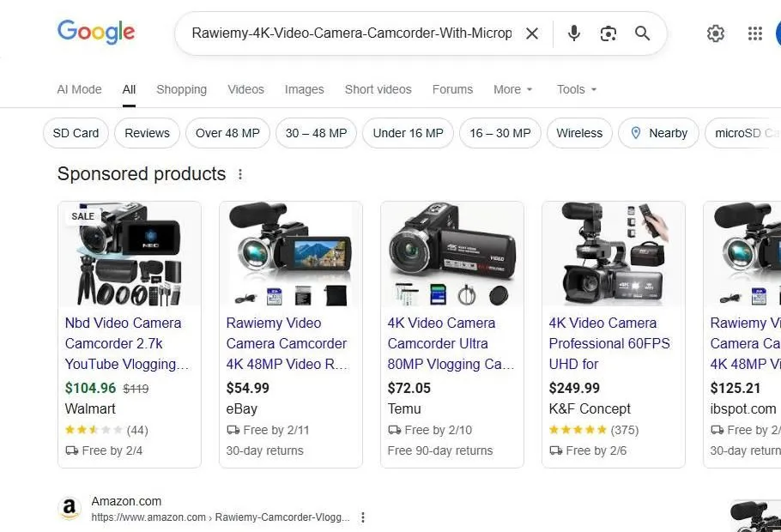Click the Google logo
The image size is (781, 532).
point(95,33)
